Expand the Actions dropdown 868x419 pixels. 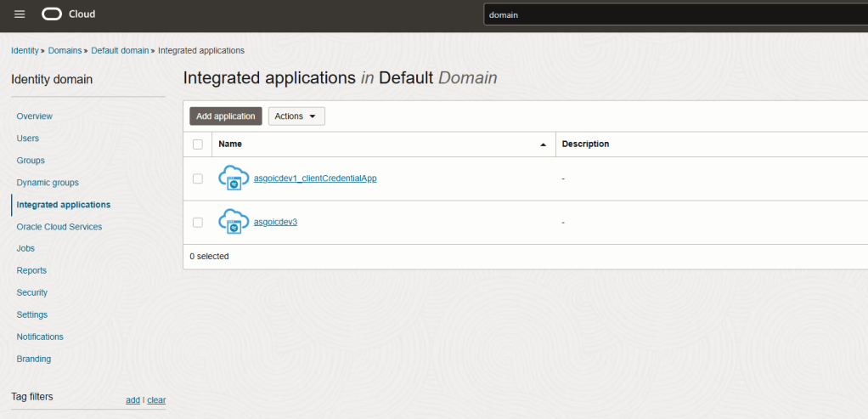(296, 116)
